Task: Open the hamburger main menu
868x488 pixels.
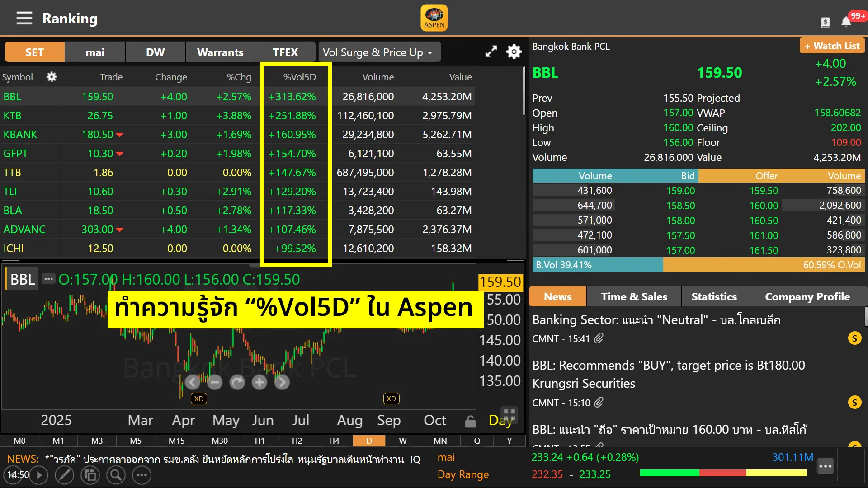Action: [x=24, y=19]
